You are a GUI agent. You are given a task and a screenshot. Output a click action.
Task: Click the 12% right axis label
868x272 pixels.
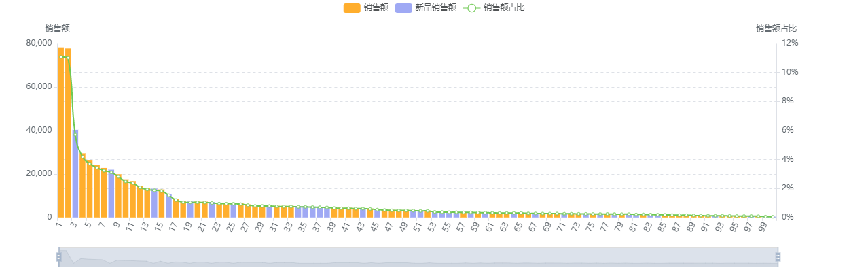(790, 43)
